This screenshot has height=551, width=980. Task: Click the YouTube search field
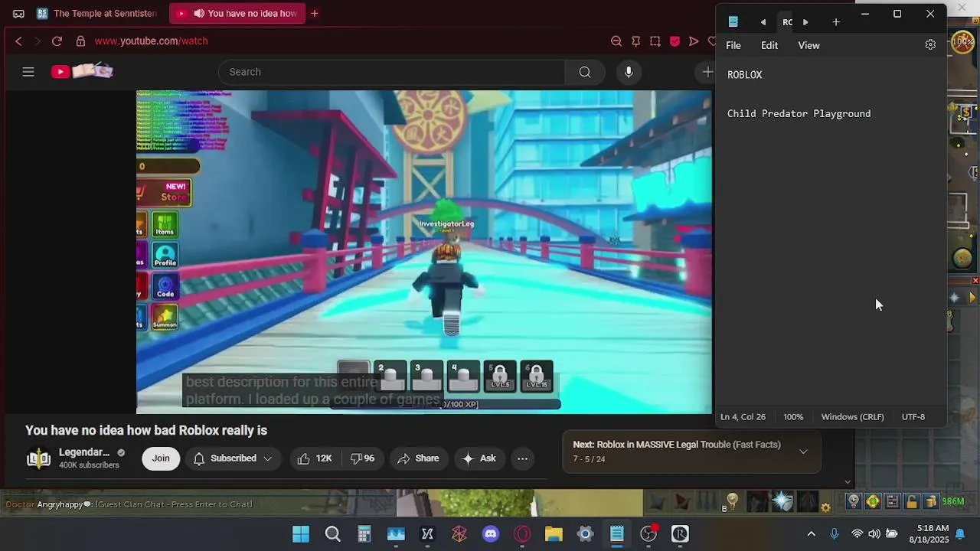(391, 72)
